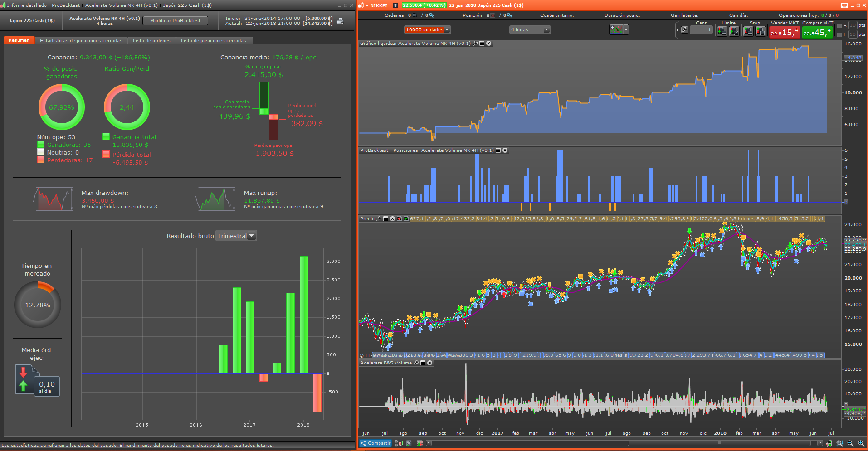Close the Gráfico liquidez panel
Image resolution: width=868 pixels, height=451 pixels.
[x=488, y=44]
